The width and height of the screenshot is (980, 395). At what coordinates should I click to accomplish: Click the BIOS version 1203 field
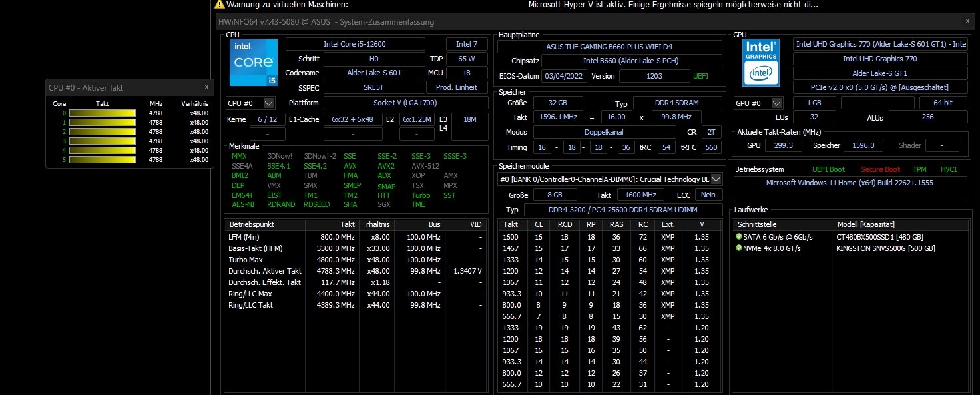click(654, 76)
